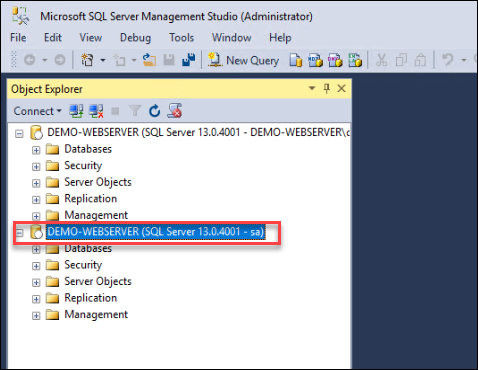Open the Debug menu
The height and width of the screenshot is (370, 478).
135,38
